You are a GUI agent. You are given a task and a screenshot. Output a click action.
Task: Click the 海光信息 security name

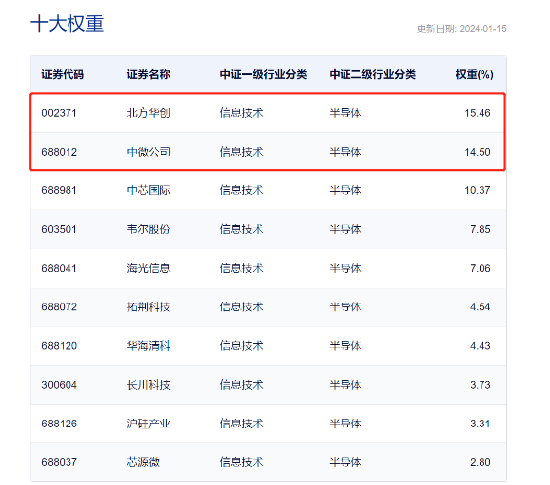(148, 268)
